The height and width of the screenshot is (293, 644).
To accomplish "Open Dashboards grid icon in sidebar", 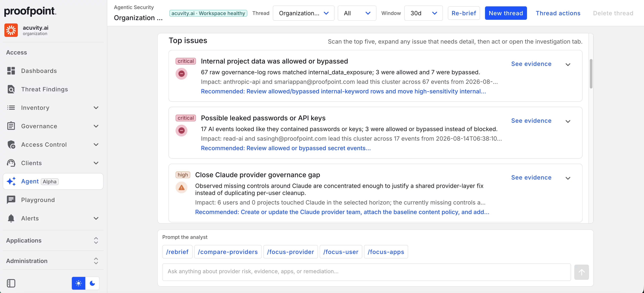I will click(11, 71).
